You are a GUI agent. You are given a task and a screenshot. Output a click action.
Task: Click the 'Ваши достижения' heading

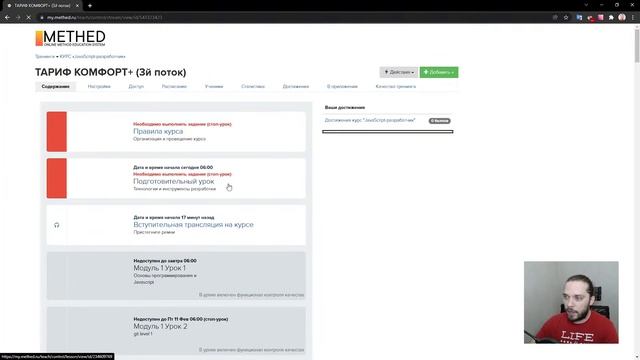[x=345, y=107]
